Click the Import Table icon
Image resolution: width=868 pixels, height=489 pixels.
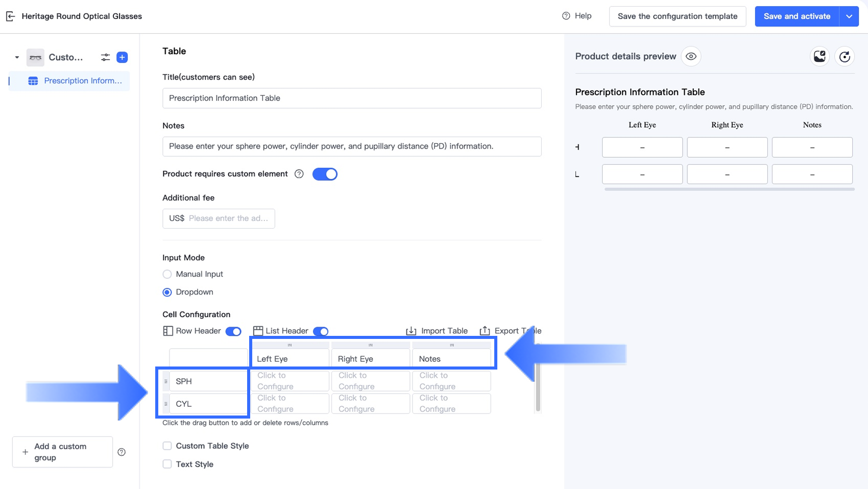[x=411, y=331]
